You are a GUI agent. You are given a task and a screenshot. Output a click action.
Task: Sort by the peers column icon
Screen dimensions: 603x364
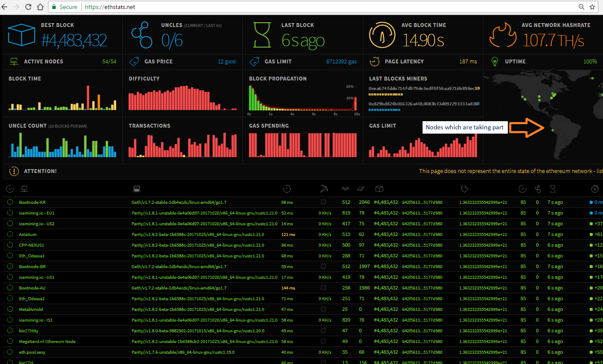(345, 189)
